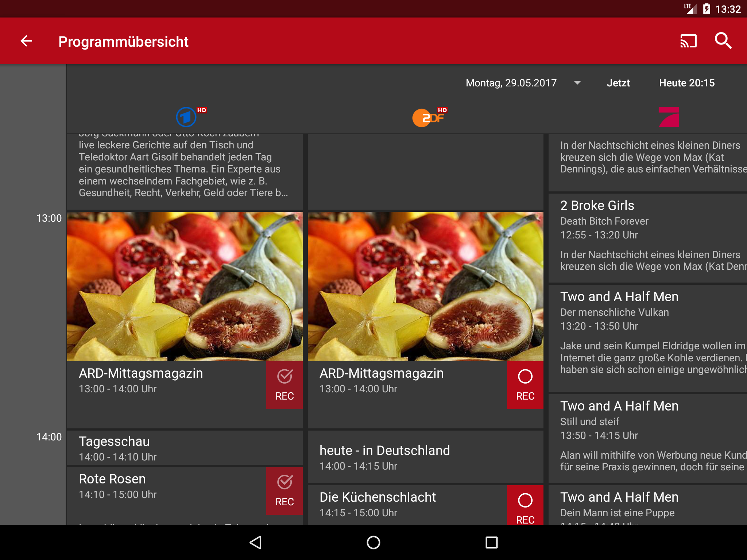The height and width of the screenshot is (560, 747).
Task: Open the fruit thumbnail under ZDF column
Action: point(425,287)
